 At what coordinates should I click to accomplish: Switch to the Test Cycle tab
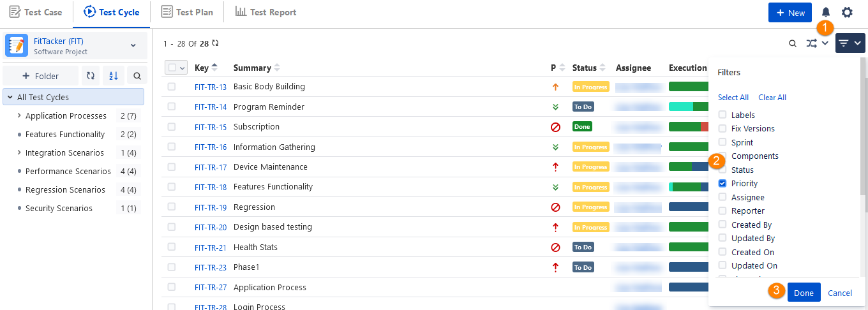112,12
